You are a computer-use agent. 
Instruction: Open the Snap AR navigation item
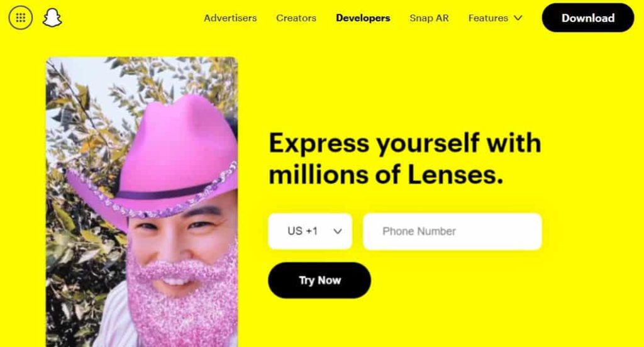point(429,18)
